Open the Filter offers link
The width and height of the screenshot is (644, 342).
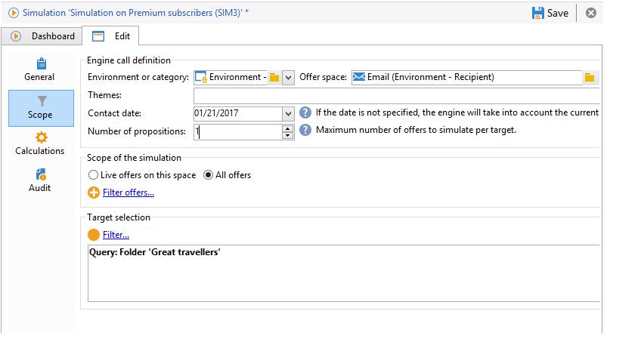coord(128,193)
